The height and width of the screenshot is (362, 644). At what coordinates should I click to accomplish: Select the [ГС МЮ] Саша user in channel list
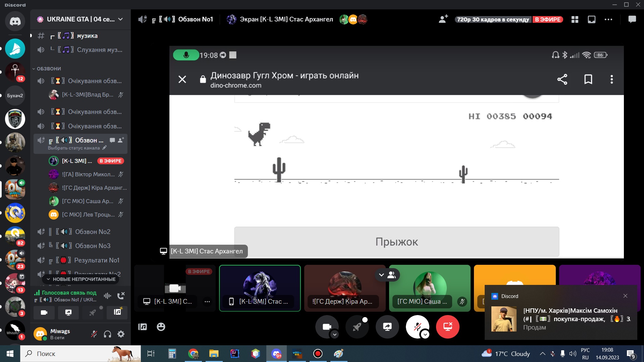coord(87,201)
